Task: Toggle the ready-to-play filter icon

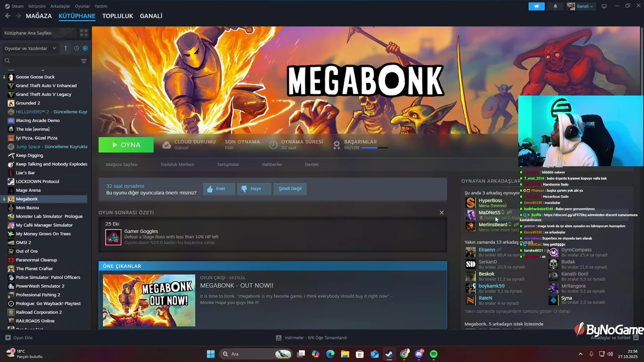Action: coord(85,48)
